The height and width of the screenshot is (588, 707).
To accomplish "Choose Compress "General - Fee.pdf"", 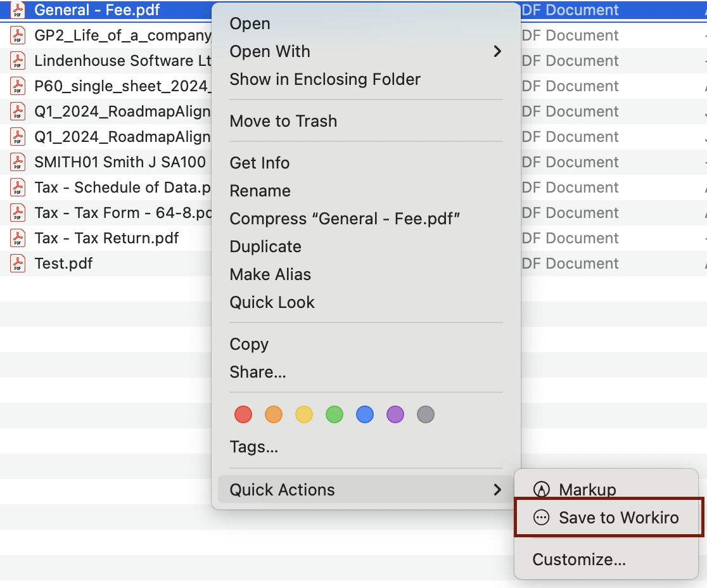I will 345,219.
